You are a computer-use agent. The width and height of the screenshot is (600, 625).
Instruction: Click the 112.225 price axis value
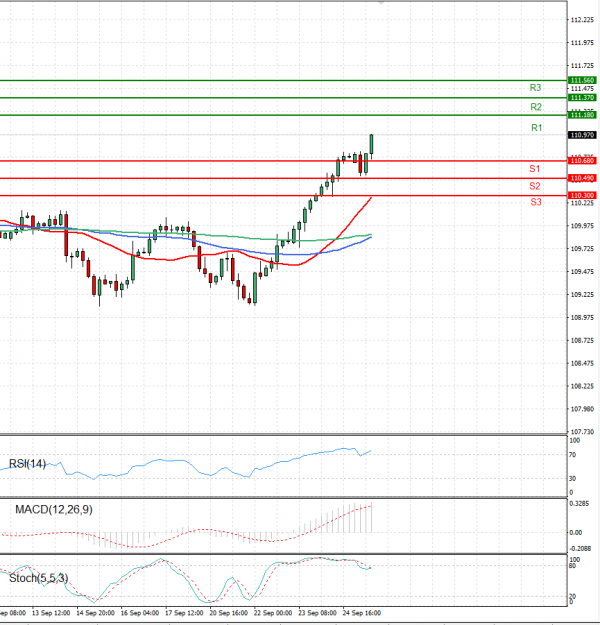pos(582,20)
